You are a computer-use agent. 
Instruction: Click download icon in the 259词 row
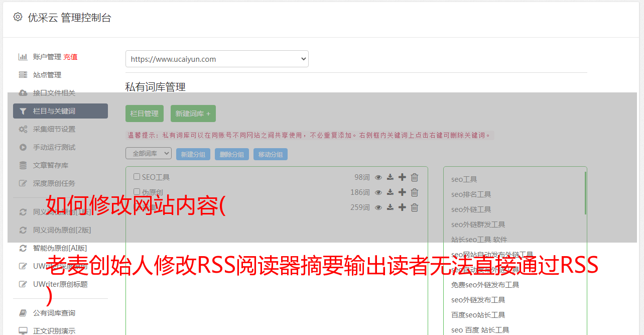point(390,207)
